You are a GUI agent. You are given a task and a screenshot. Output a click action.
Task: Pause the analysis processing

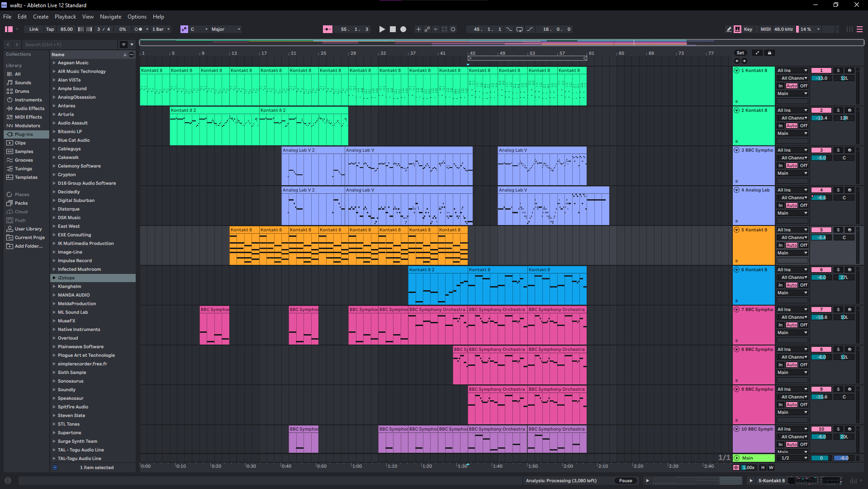click(626, 481)
